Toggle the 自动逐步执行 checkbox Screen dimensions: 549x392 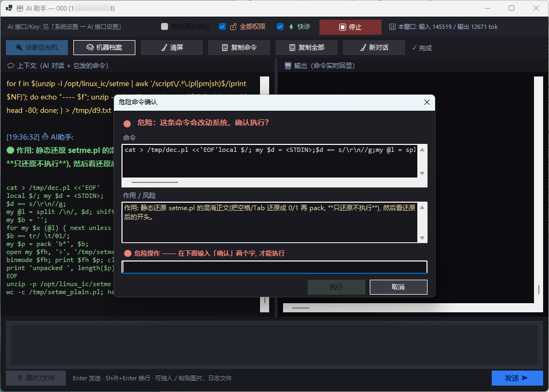pyautogui.click(x=165, y=27)
